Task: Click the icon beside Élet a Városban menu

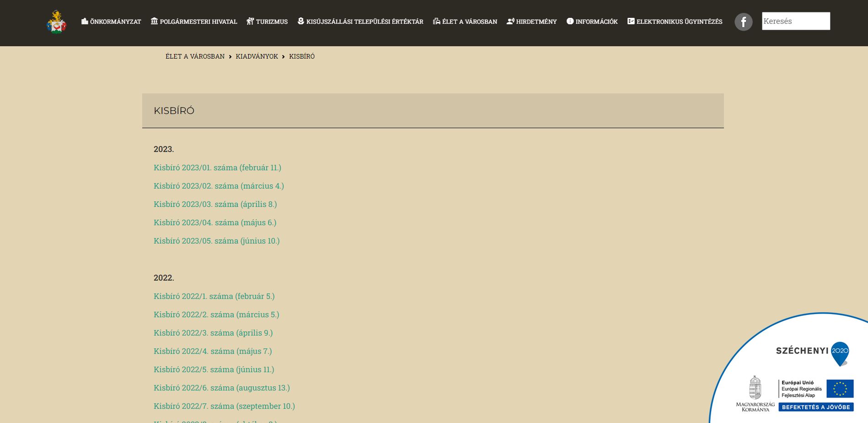Action: tap(437, 21)
